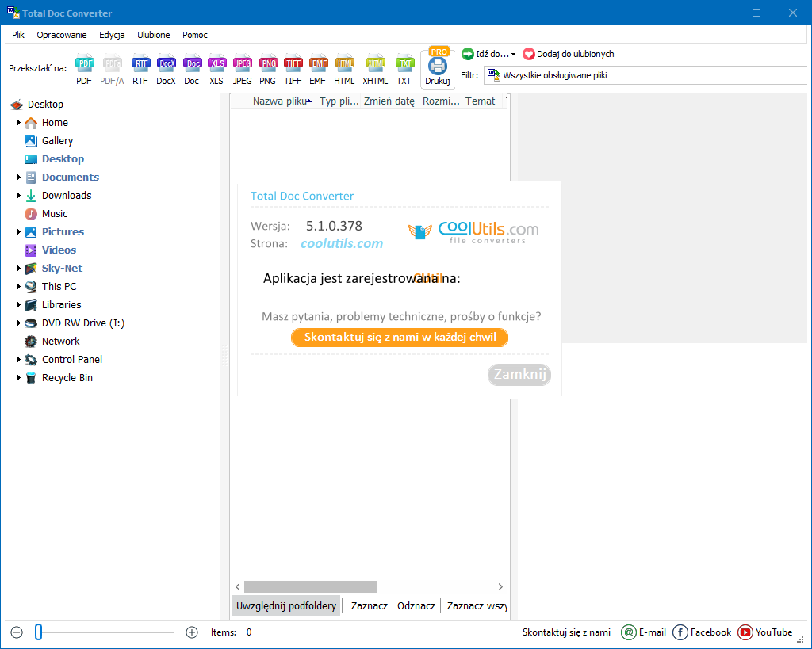
Task: Click the horizontal scrollbar thumb
Action: tap(311, 586)
